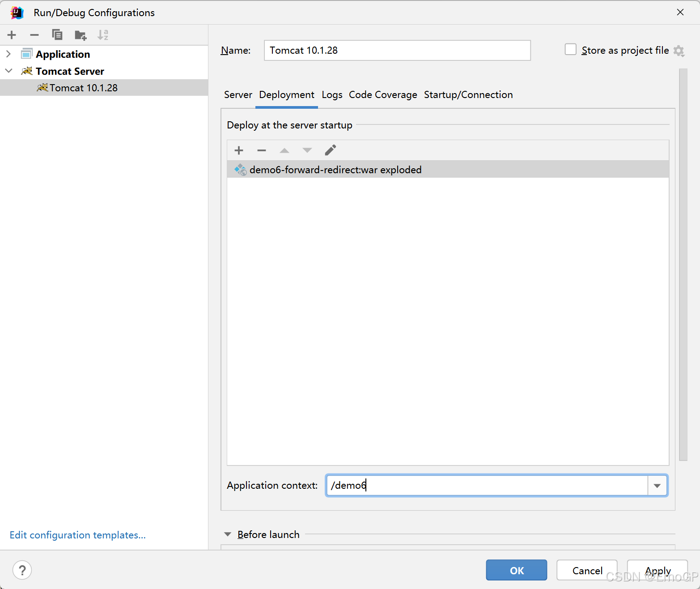This screenshot has width=700, height=589.
Task: Click the vertical scrollbar of the settings pane
Action: click(683, 264)
